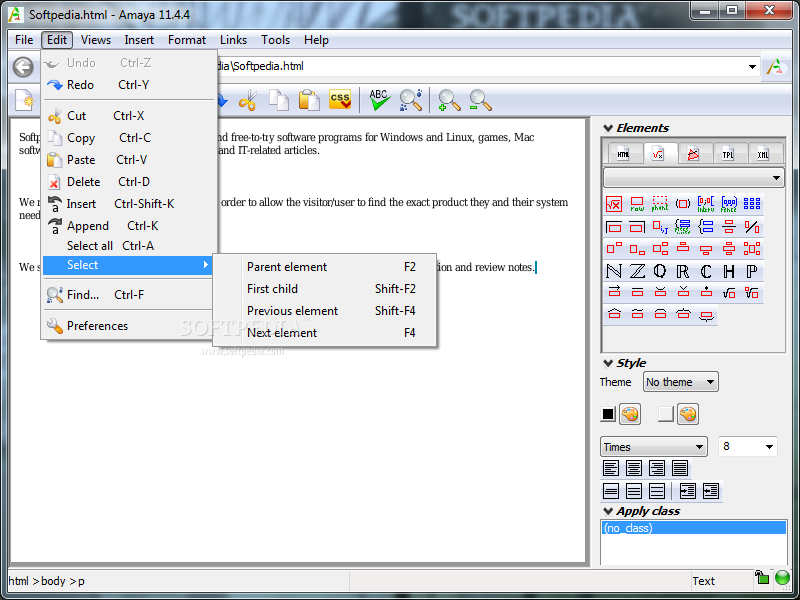Insert the math 'phantom' element
Image resolution: width=800 pixels, height=600 pixels.
(660, 204)
